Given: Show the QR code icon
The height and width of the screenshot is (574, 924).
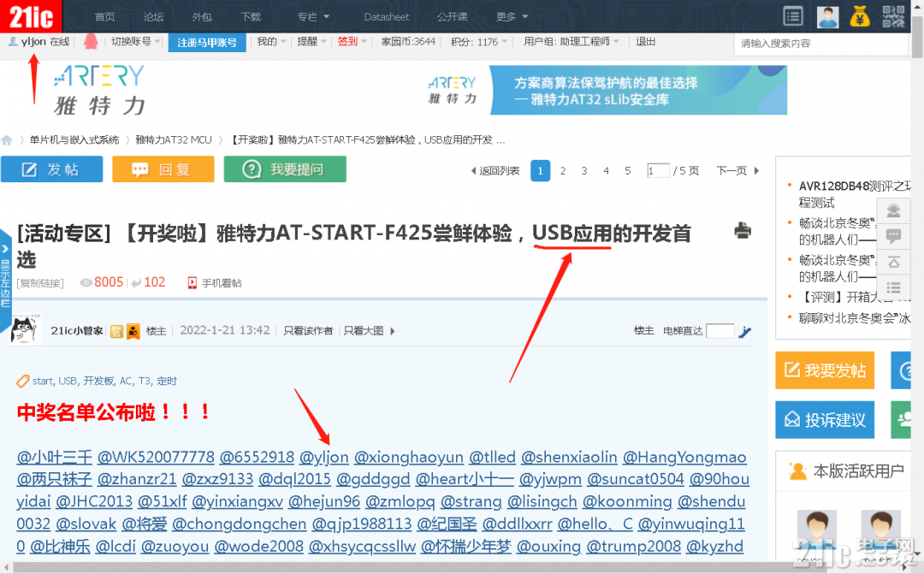Looking at the screenshot, I should point(893,16).
